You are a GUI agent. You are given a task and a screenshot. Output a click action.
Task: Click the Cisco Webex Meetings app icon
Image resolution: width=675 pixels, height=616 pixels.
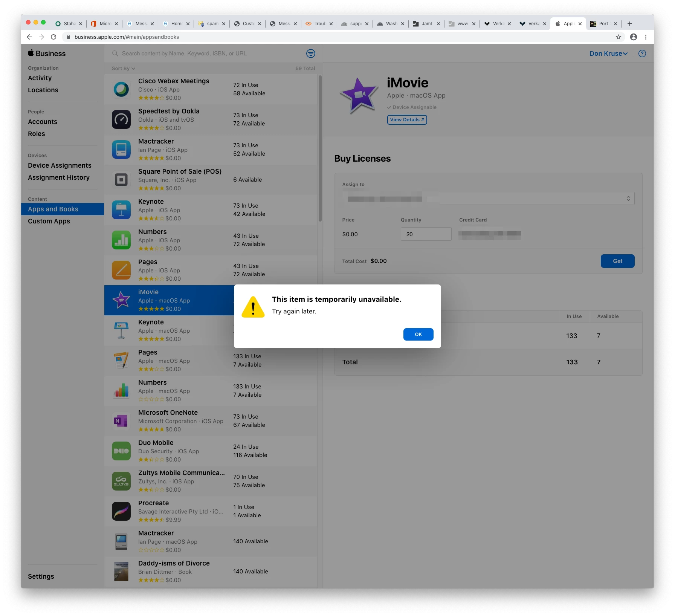click(121, 89)
